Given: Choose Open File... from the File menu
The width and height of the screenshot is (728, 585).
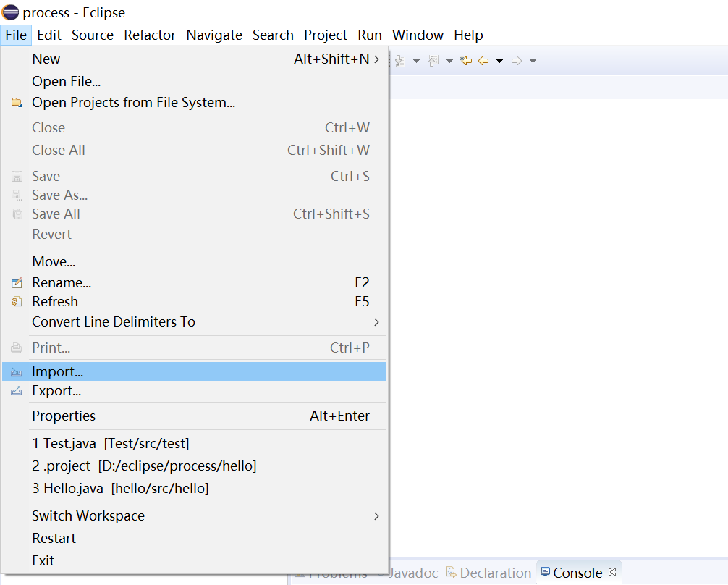Looking at the screenshot, I should point(194,81).
